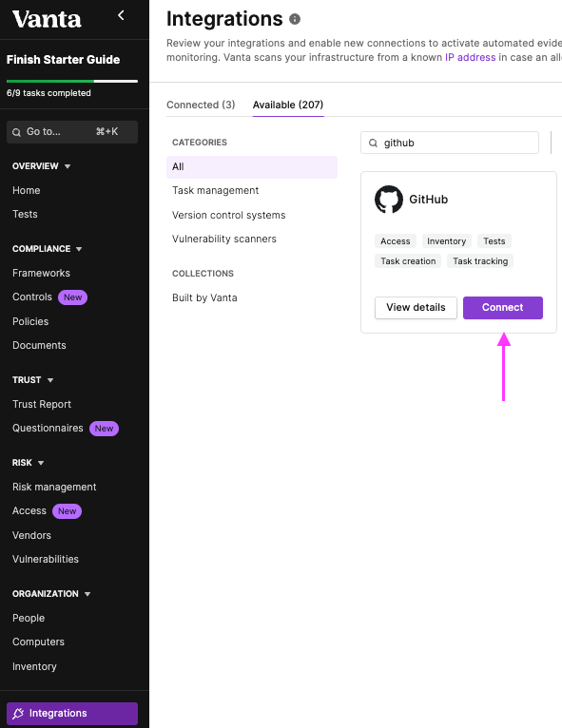This screenshot has width=562, height=728.
Task: Filter by Task management category
Action: pos(216,190)
